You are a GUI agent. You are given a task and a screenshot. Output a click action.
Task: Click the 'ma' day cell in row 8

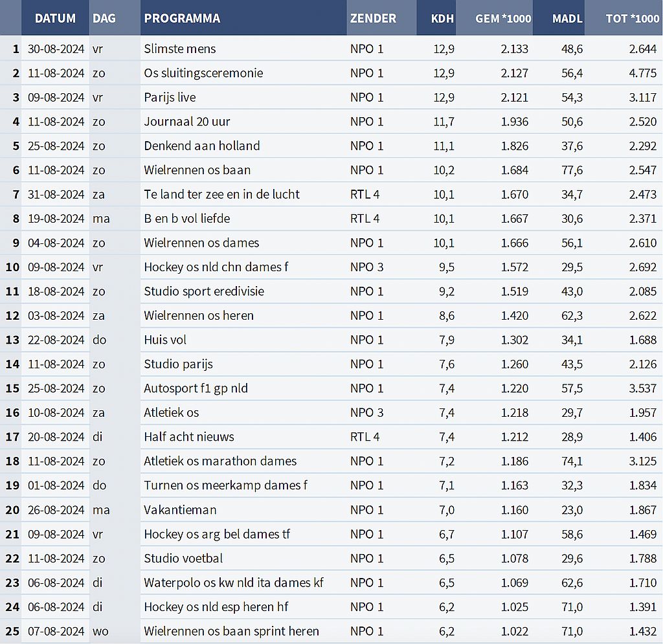[x=101, y=219]
